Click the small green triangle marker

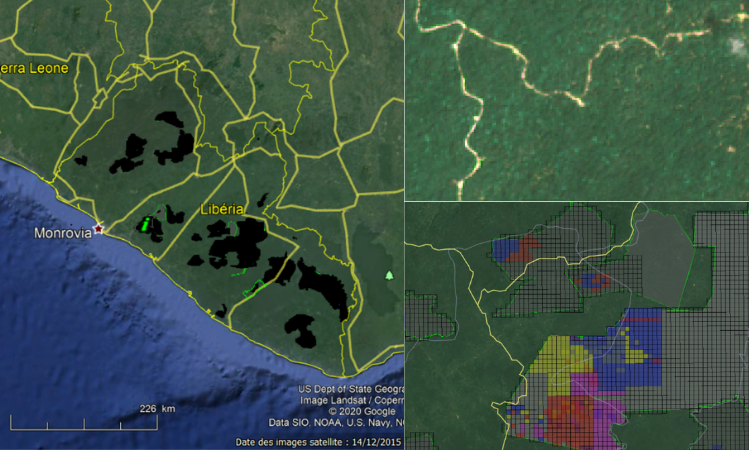tap(390, 275)
